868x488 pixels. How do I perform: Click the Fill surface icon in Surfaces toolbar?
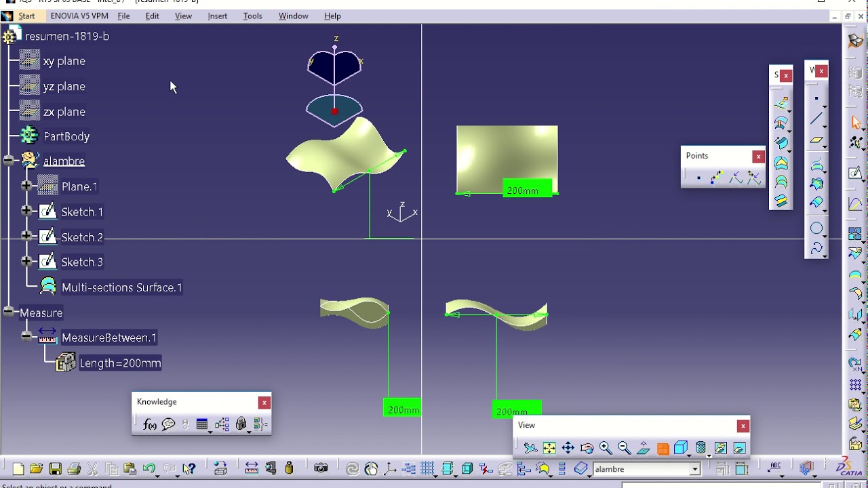tap(781, 163)
